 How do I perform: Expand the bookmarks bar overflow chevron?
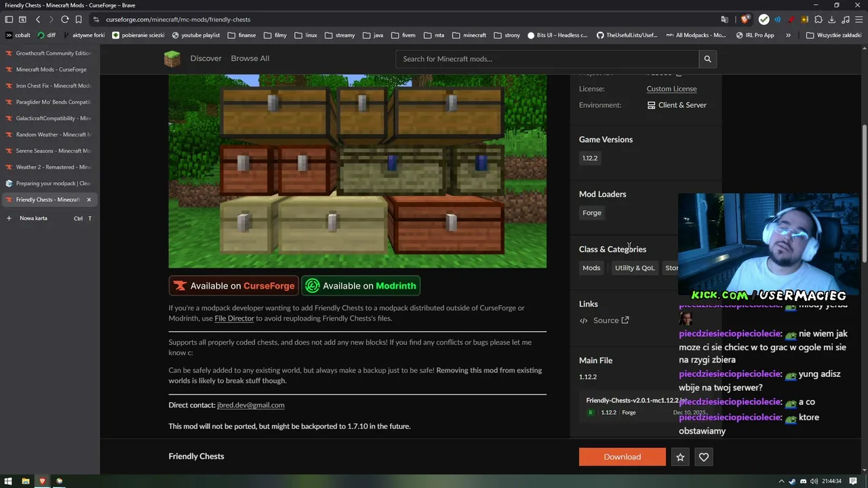(x=788, y=35)
